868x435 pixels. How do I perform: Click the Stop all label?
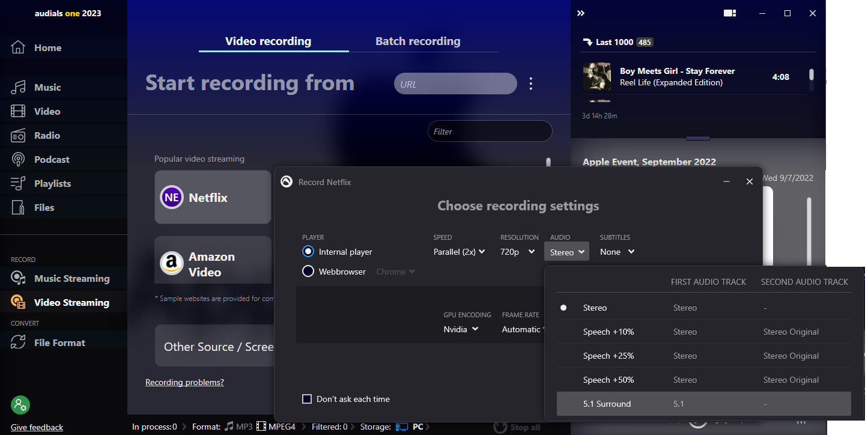click(525, 427)
